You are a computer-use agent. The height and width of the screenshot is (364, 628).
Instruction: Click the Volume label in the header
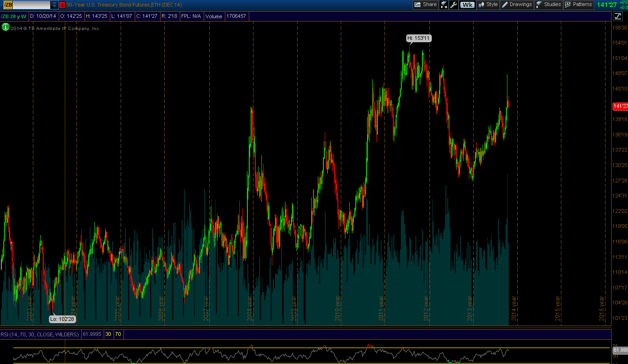click(214, 16)
